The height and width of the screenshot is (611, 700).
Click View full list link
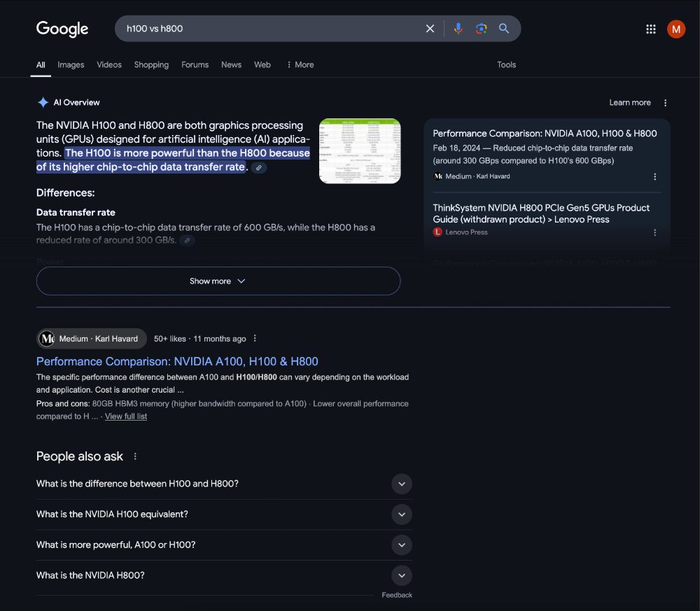click(x=126, y=416)
